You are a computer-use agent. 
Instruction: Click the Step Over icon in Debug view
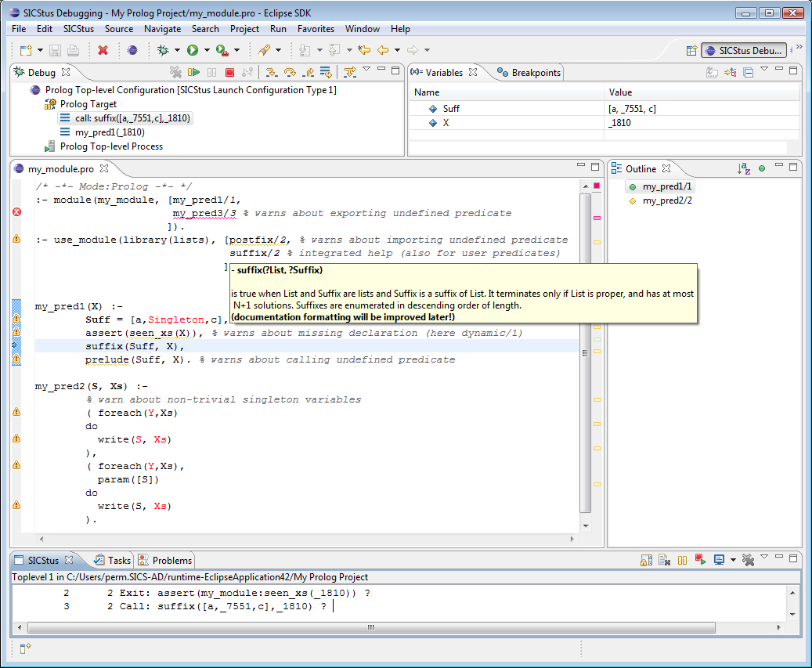[290, 73]
